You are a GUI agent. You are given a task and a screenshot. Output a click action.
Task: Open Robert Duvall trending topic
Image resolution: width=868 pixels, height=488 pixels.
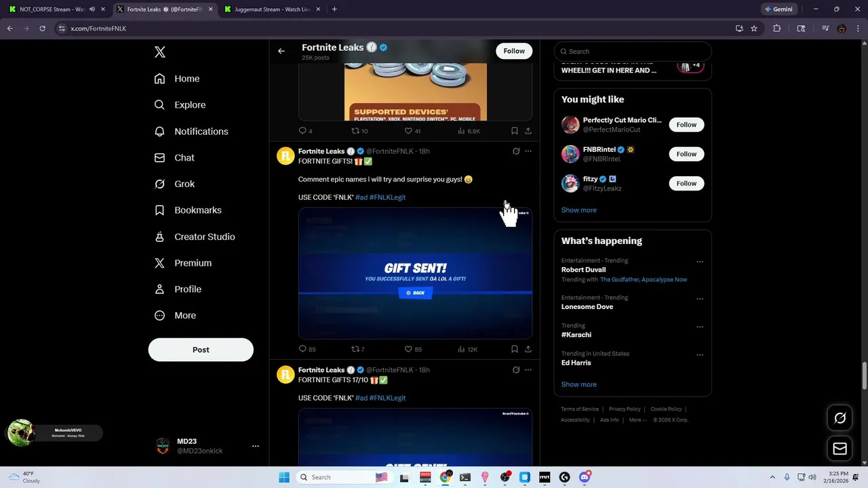coord(583,270)
